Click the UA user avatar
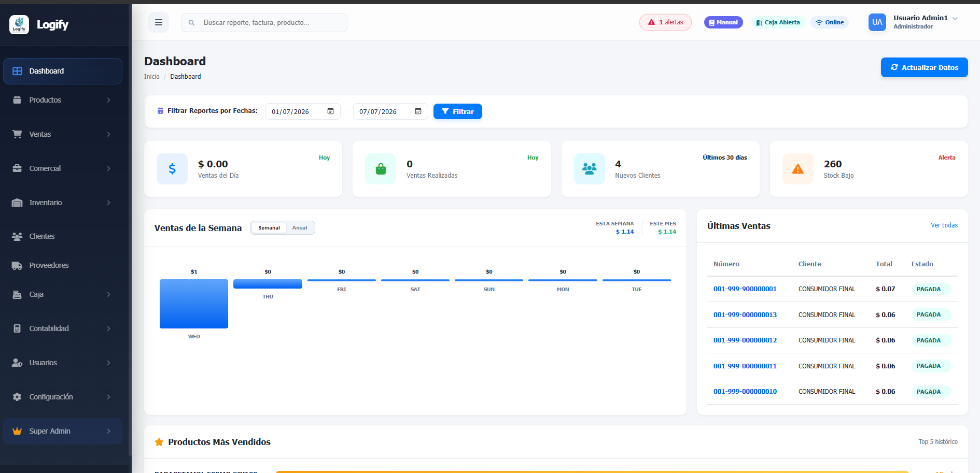This screenshot has height=473, width=980. (x=877, y=22)
